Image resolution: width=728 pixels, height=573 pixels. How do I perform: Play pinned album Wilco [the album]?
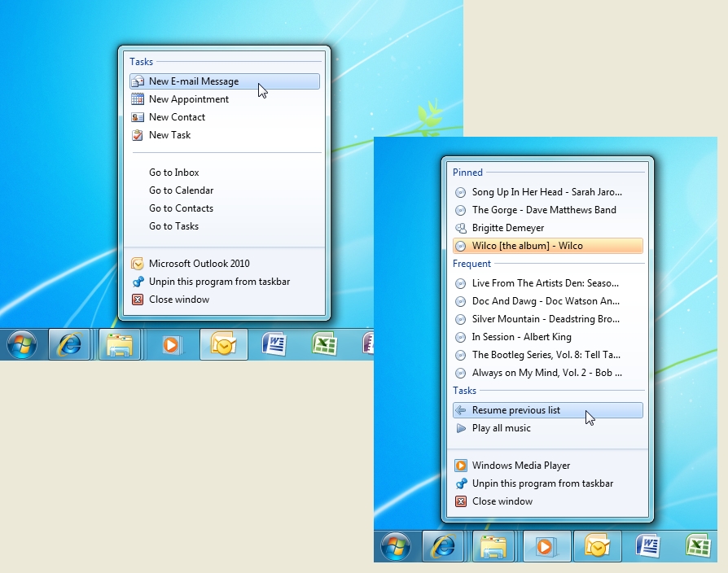coord(527,246)
